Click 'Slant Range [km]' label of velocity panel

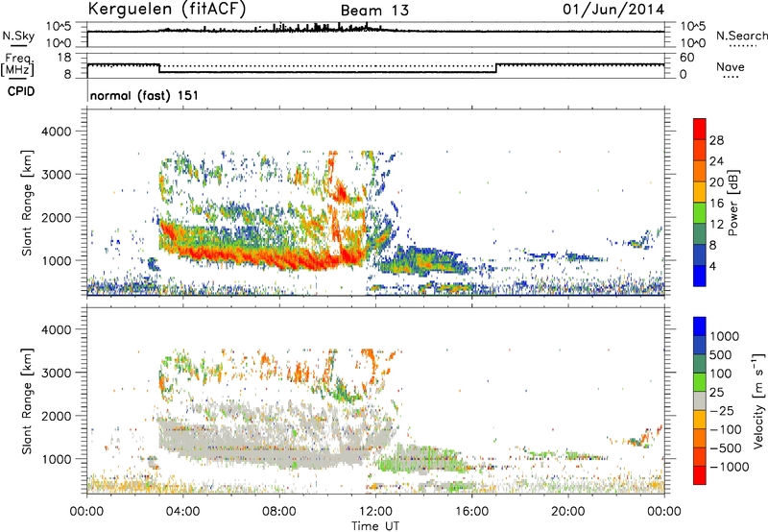[27, 401]
